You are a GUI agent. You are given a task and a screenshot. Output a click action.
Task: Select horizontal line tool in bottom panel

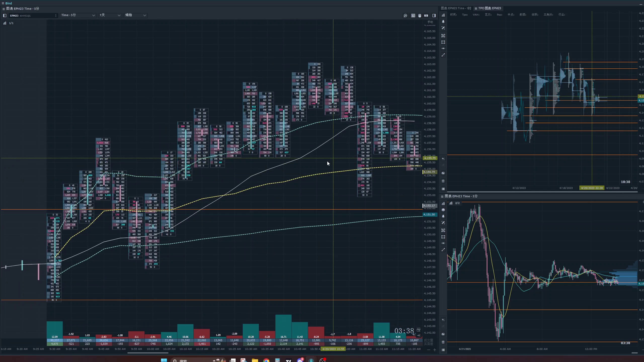(443, 243)
